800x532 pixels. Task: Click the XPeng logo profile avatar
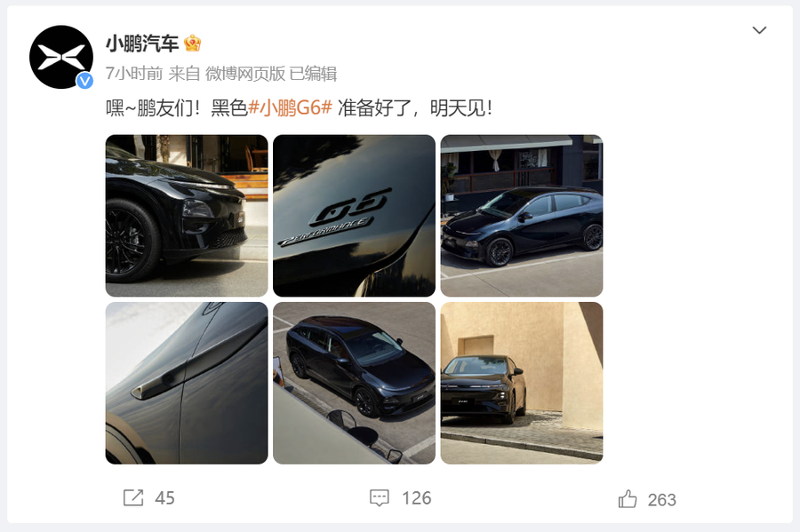click(61, 57)
